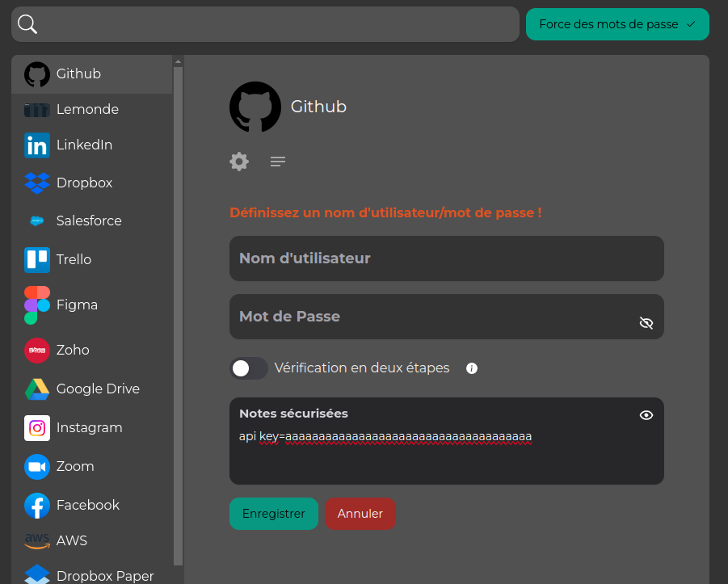Click the sidebar scrollbar up arrow
The height and width of the screenshot is (584, 728).
(178, 61)
